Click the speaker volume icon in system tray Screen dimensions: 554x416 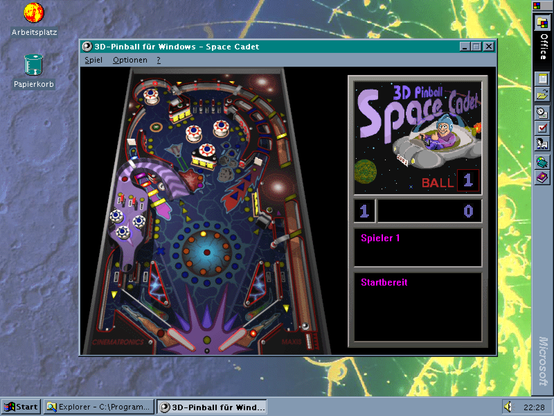pyautogui.click(x=508, y=407)
